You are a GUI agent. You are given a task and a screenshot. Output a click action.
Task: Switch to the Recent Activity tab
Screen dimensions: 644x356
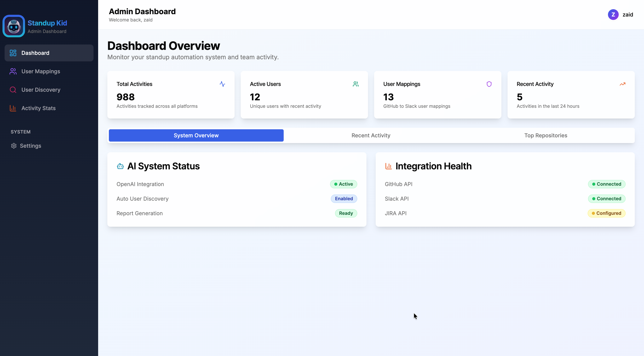coord(371,135)
